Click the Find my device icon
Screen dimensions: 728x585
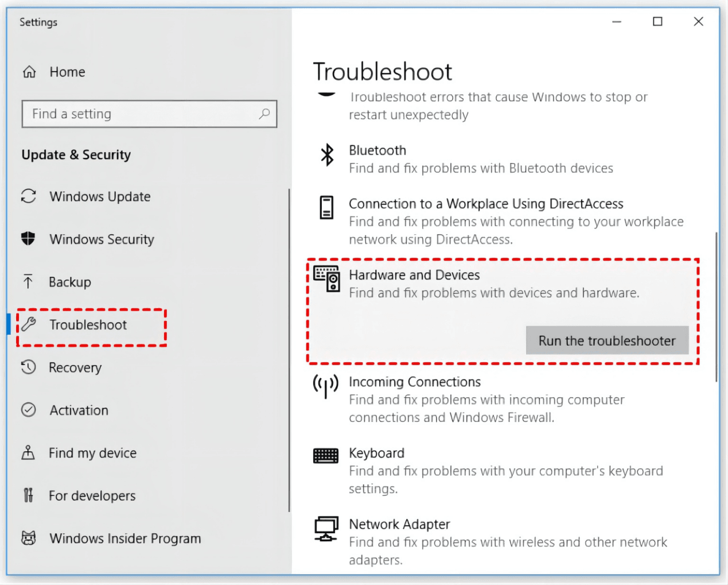(x=28, y=452)
